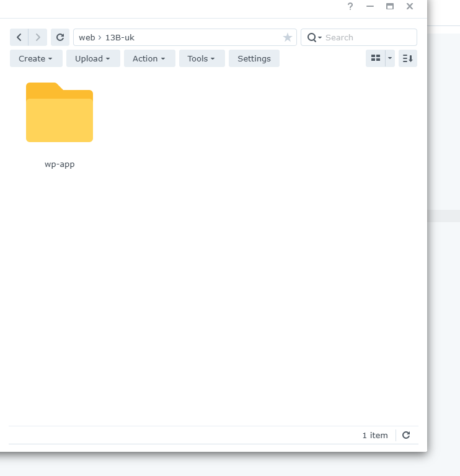The height and width of the screenshot is (476, 460).
Task: Go back to the previous folder
Action: click(19, 37)
